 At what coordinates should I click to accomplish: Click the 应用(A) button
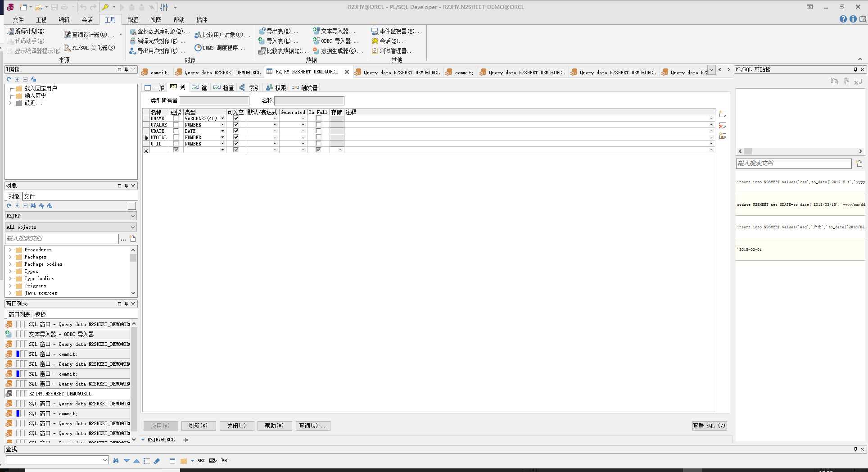point(160,426)
